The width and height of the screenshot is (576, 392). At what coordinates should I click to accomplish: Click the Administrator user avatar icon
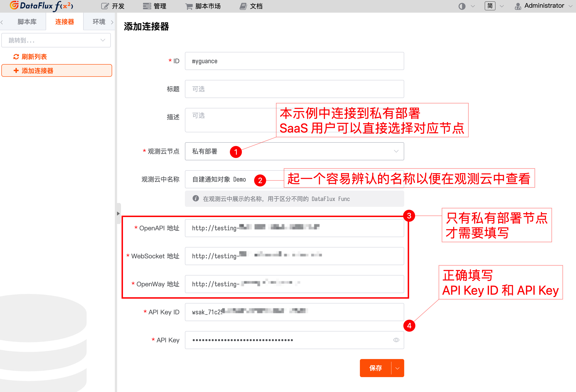click(x=518, y=6)
